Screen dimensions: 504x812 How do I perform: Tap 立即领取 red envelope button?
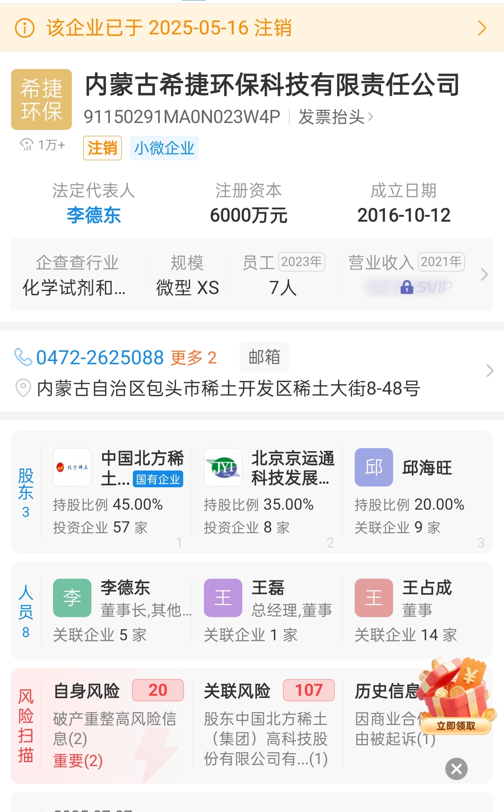[456, 726]
